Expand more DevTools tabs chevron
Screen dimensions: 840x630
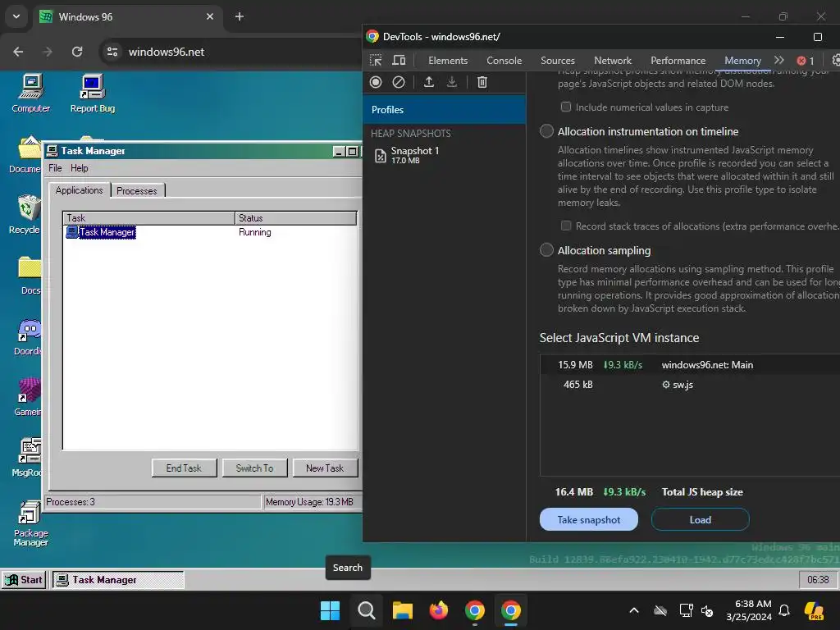click(x=779, y=61)
